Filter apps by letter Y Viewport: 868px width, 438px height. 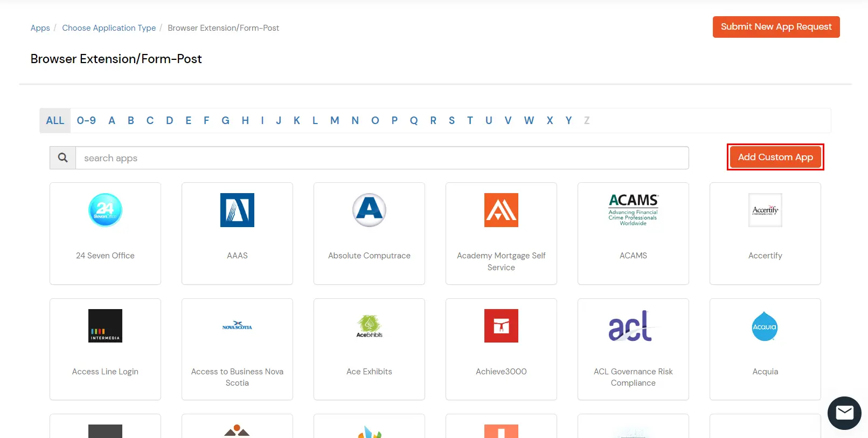coord(568,120)
